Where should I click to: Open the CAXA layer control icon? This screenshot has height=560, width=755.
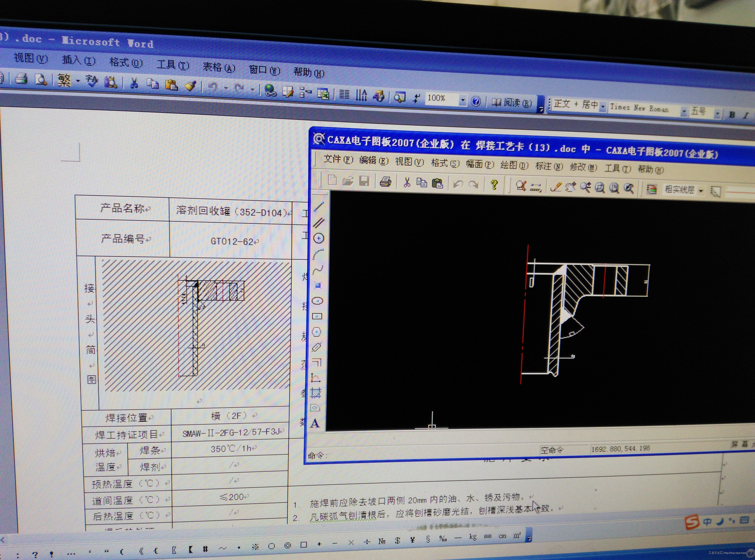tap(652, 189)
